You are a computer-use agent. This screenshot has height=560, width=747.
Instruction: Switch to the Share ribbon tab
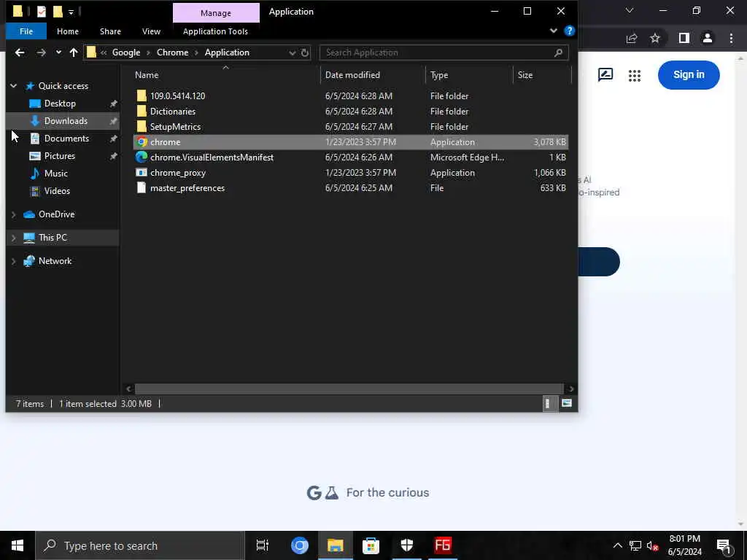(110, 31)
